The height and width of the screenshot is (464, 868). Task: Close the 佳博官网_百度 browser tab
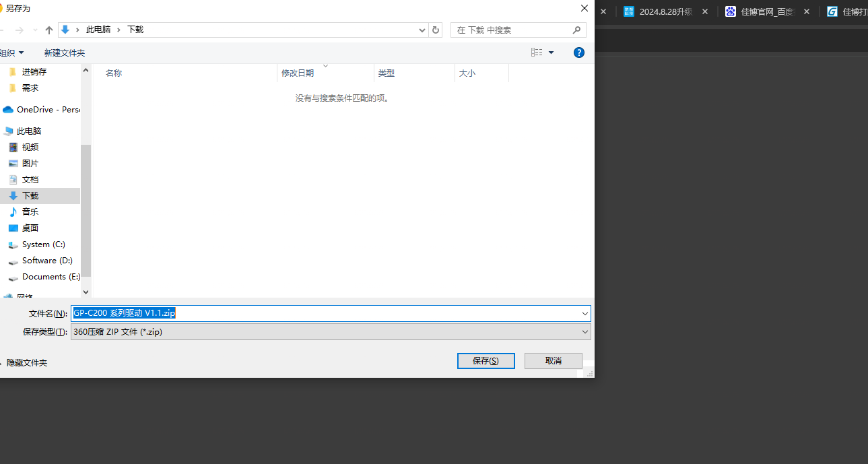click(x=807, y=11)
